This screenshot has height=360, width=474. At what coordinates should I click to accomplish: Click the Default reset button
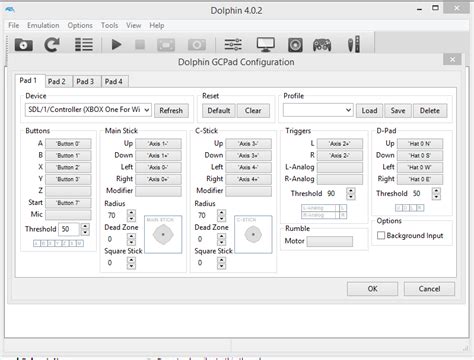(x=219, y=111)
